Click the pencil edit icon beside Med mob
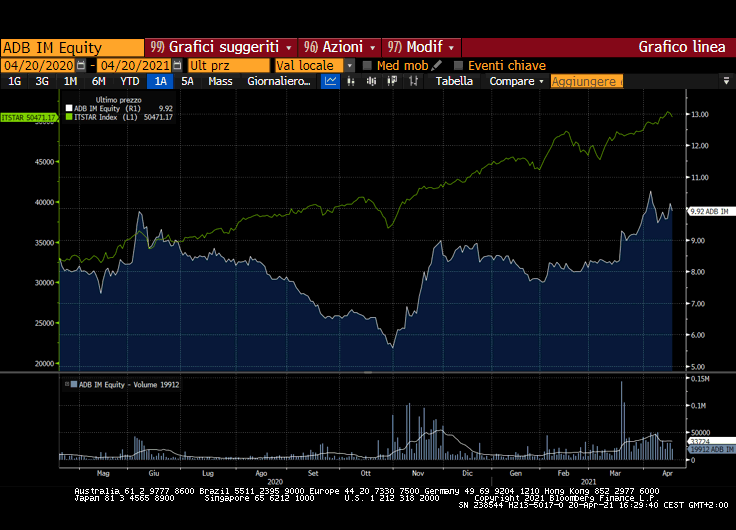The height and width of the screenshot is (530, 736). [x=437, y=65]
